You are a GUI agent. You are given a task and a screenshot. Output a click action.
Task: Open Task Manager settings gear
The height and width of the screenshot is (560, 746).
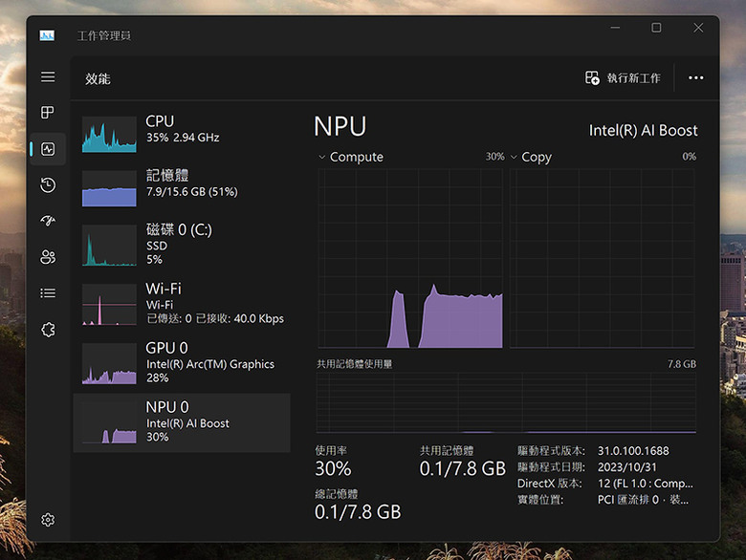[48, 520]
